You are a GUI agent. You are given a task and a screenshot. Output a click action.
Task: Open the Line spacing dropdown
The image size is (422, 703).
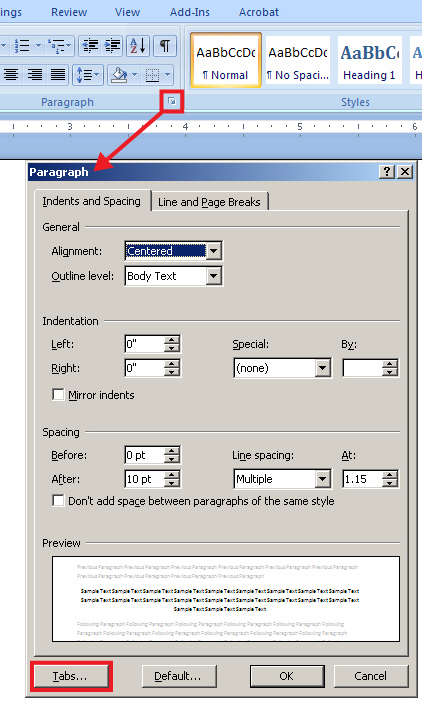[322, 479]
